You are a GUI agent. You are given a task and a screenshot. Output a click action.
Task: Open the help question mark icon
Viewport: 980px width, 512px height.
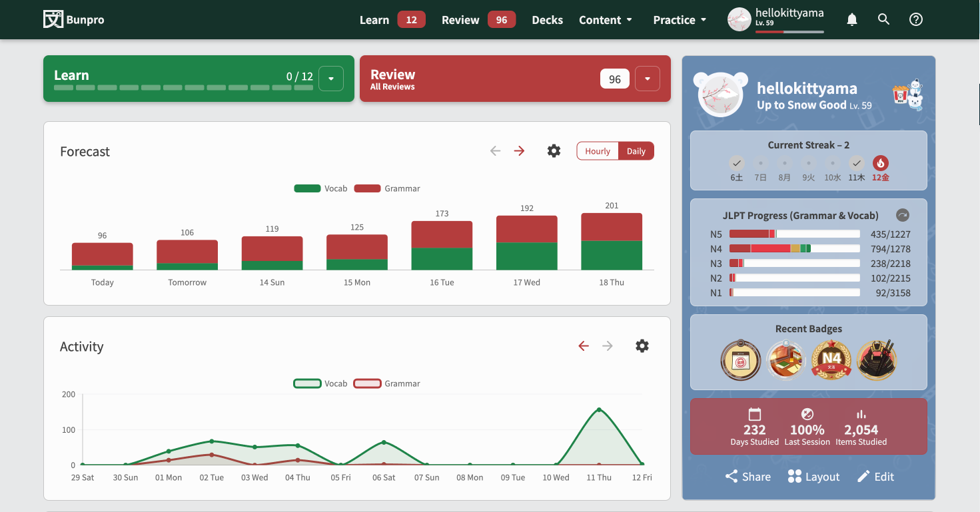916,20
